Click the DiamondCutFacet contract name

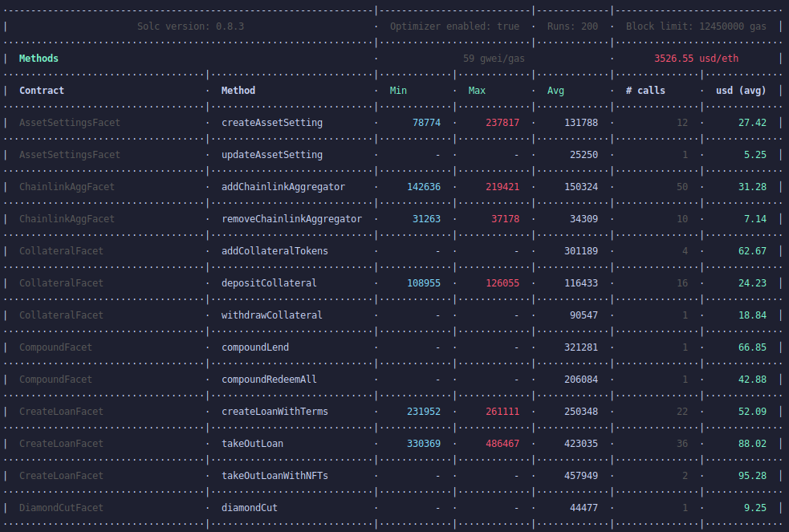click(x=61, y=508)
